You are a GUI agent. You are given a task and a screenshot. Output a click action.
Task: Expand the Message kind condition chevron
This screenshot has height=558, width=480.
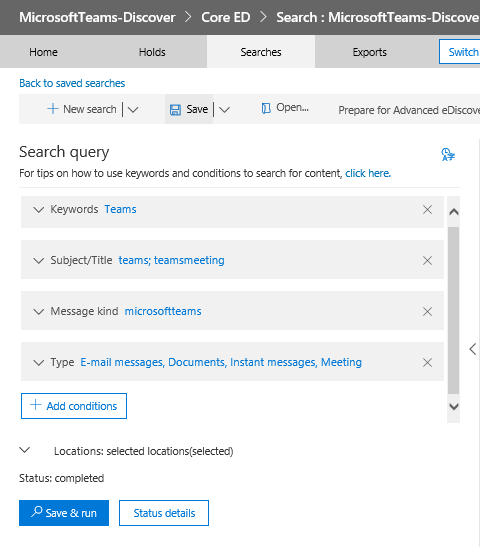tap(38, 312)
